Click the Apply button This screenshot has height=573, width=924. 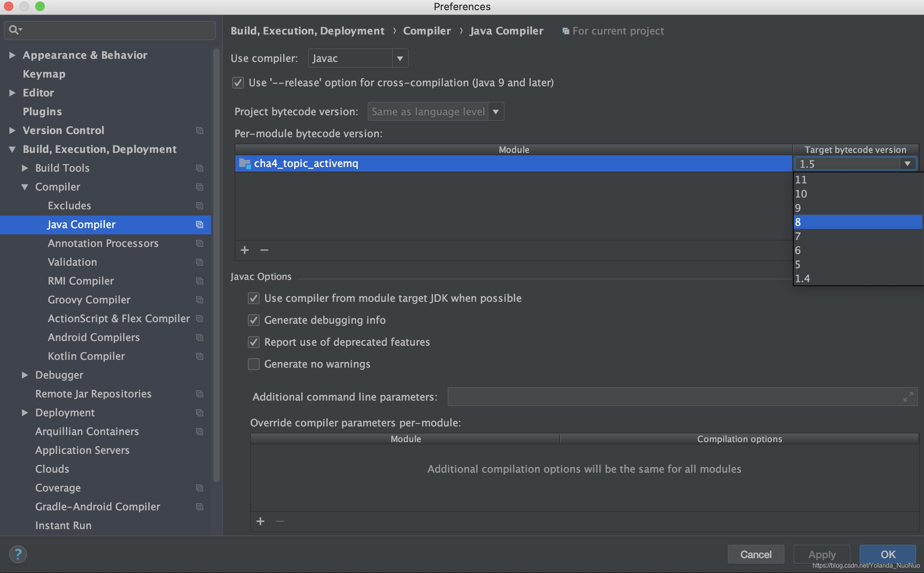click(x=821, y=554)
